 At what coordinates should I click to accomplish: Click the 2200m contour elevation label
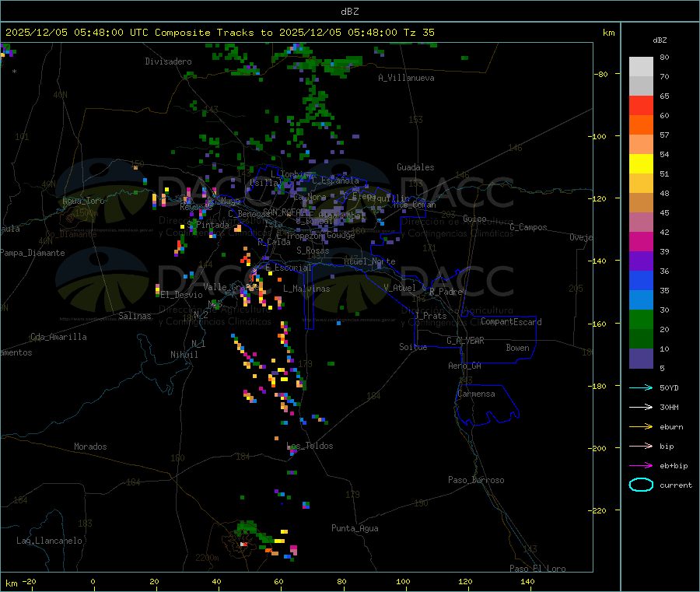coord(207,558)
